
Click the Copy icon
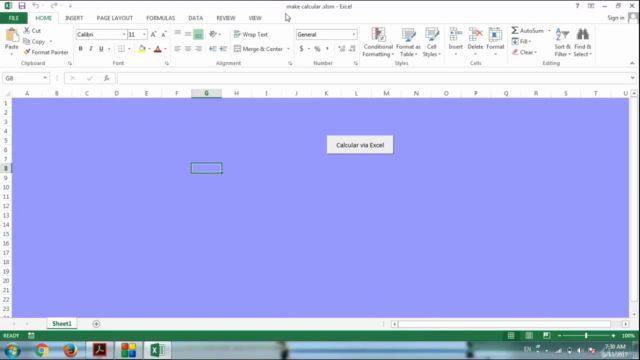tap(27, 42)
